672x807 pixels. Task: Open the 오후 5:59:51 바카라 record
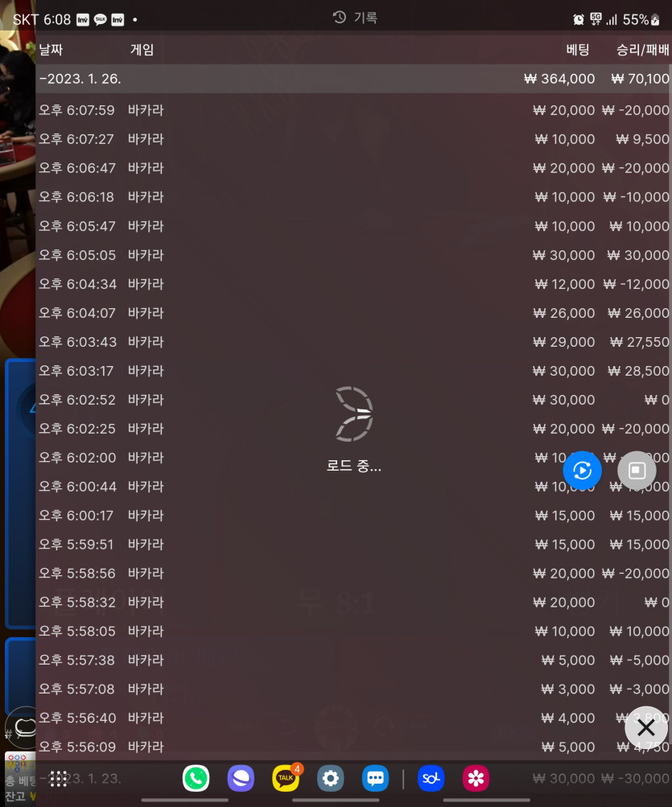coord(353,544)
